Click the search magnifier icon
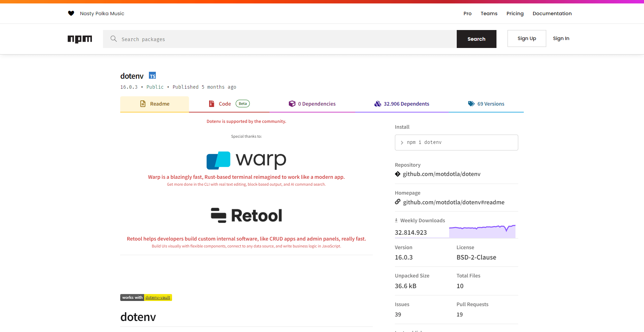 coord(113,39)
